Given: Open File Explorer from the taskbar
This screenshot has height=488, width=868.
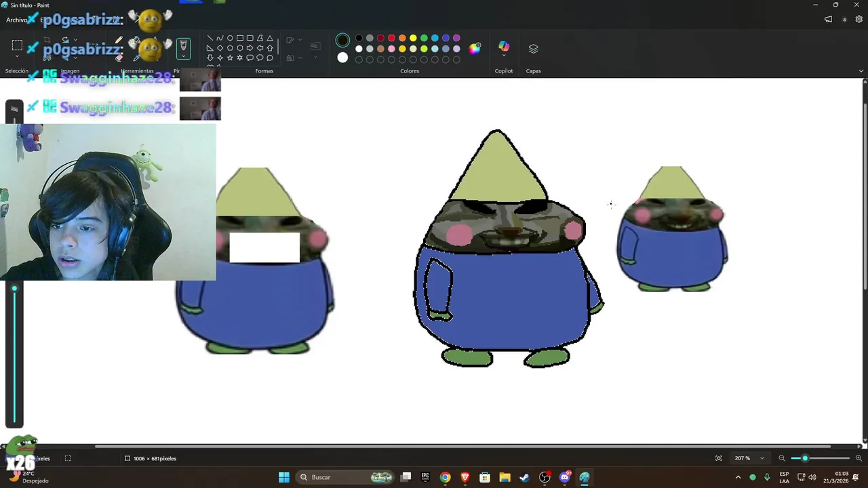Looking at the screenshot, I should (x=505, y=477).
